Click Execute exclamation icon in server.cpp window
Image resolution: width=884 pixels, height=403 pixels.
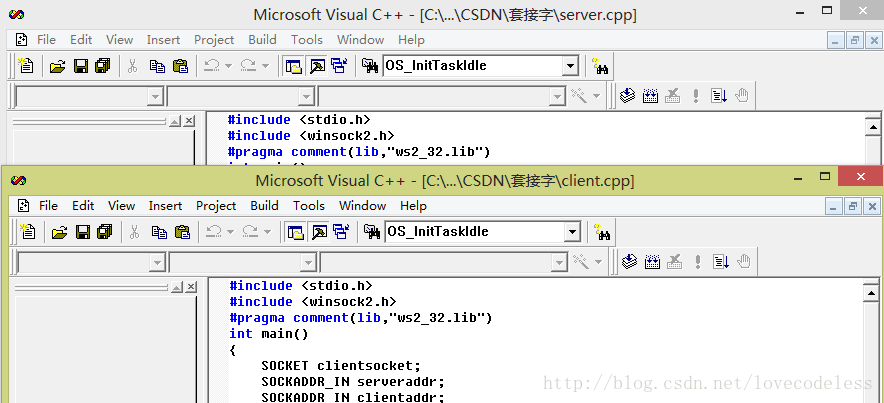click(696, 96)
